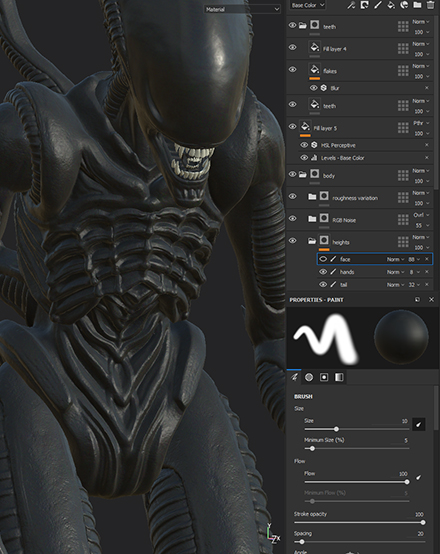Image resolution: width=440 pixels, height=554 pixels.
Task: Collapse the body folder
Action: [x=303, y=174]
